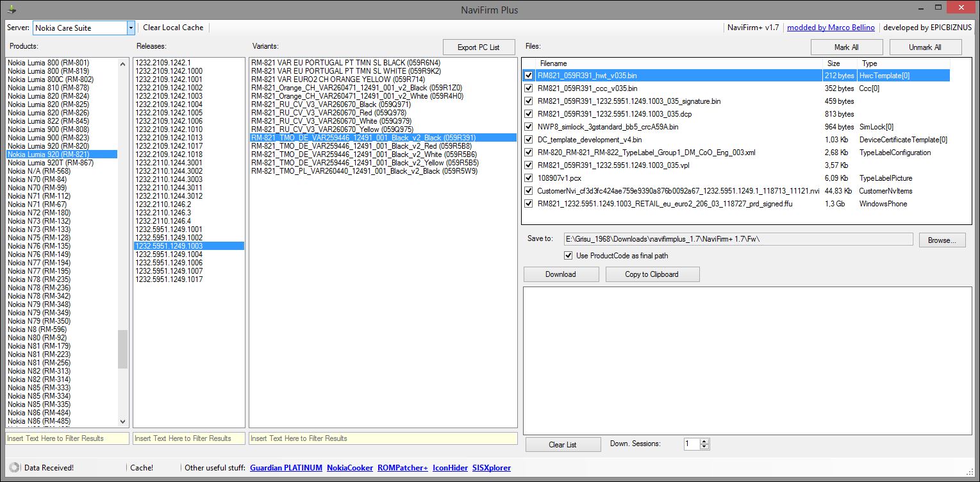
Task: Toggle 108907v1.pcx checkbox
Action: click(x=529, y=178)
